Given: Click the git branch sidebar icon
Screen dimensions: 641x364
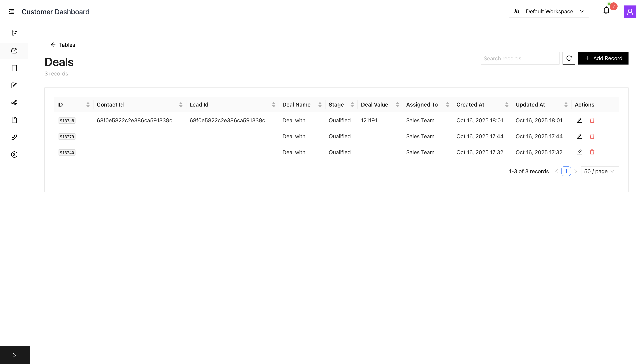Looking at the screenshot, I should click(14, 33).
